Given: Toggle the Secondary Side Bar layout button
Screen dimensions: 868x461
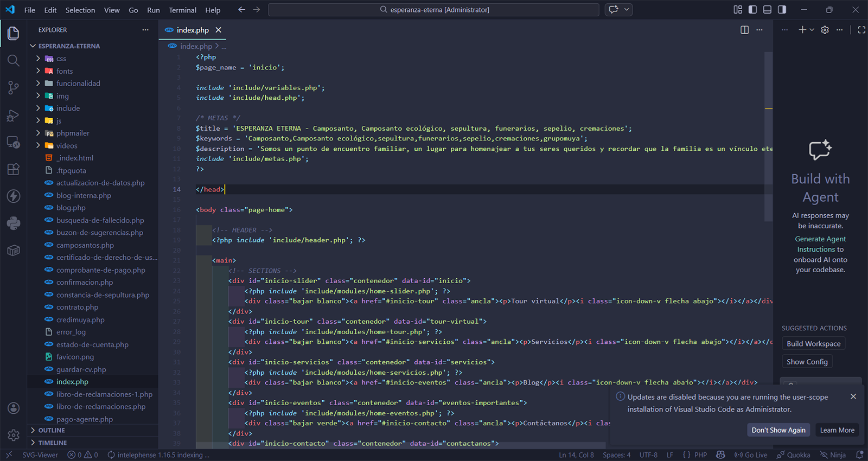Looking at the screenshot, I should click(x=782, y=10).
